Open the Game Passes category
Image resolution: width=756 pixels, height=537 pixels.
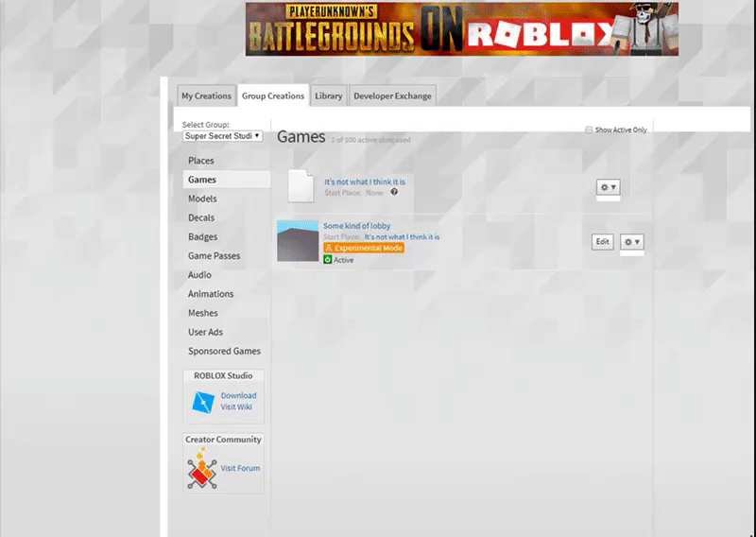pos(215,255)
